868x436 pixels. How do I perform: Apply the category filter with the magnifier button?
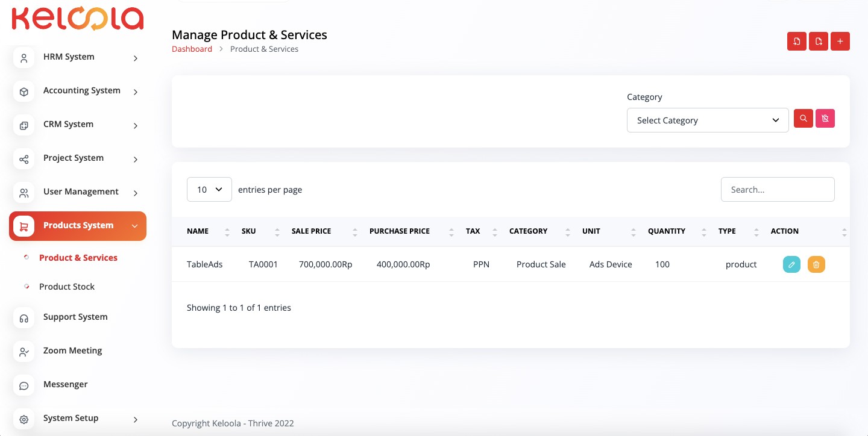pos(803,119)
